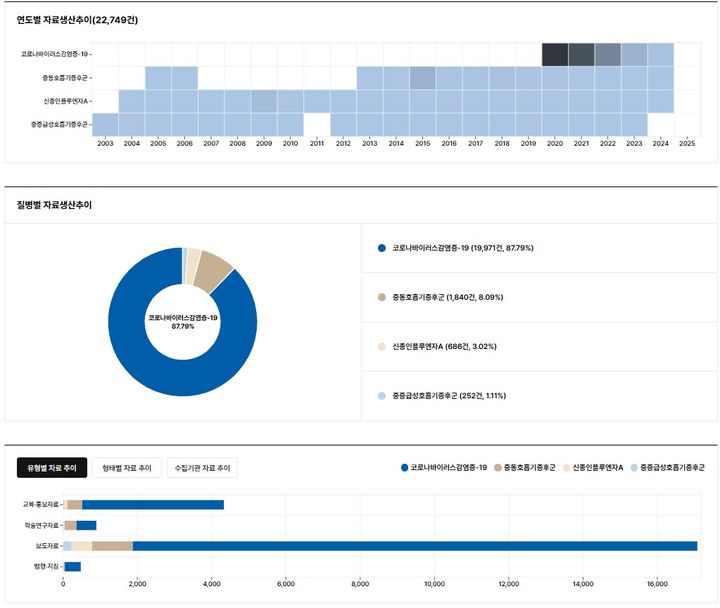Viewport: 720px width, 608px height.
Task: Click the darkest 2020 코로나바이러스감염증-19 heatmap cell
Action: (555, 55)
